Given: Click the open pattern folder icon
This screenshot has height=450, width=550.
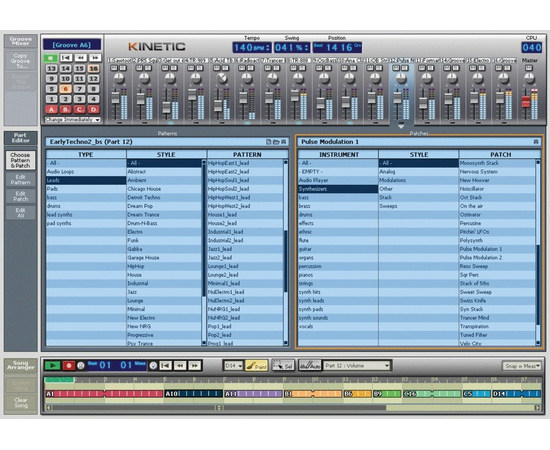Looking at the screenshot, I should (276, 142).
